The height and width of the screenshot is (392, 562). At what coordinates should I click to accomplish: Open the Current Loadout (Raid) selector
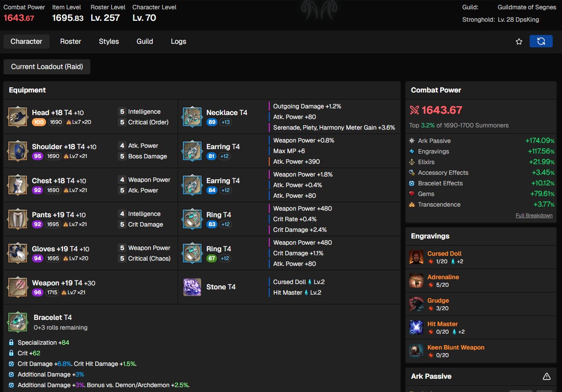pyautogui.click(x=47, y=67)
